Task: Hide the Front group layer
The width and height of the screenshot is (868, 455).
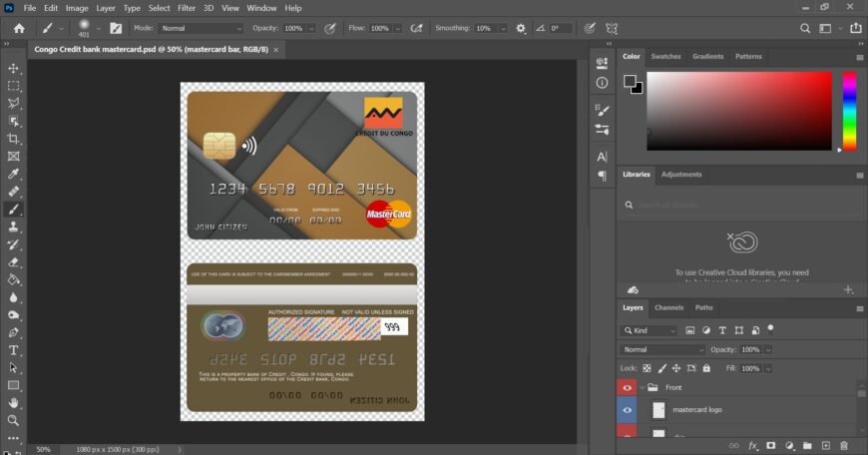Action: pos(627,387)
